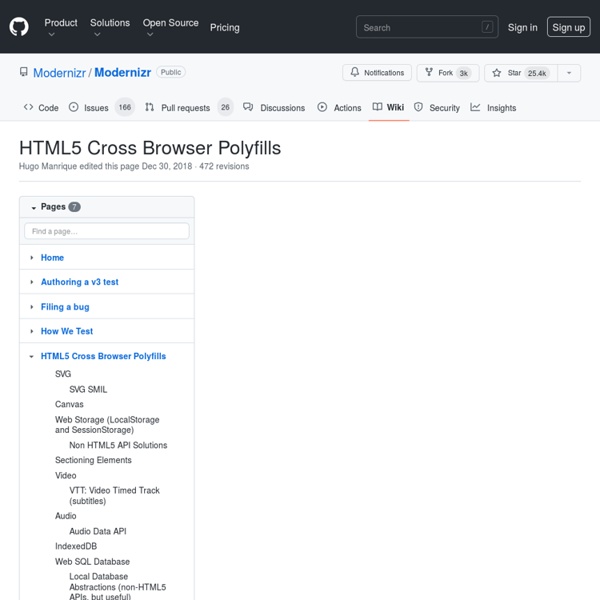Click the pull request icon
The height and width of the screenshot is (600, 600).
[149, 107]
